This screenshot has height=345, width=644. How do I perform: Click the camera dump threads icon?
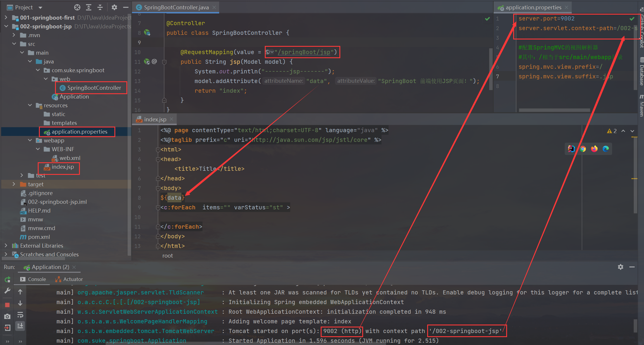point(8,316)
